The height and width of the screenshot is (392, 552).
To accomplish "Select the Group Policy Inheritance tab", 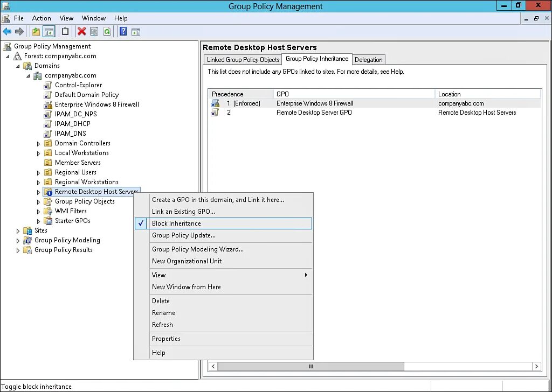I will coord(317,59).
